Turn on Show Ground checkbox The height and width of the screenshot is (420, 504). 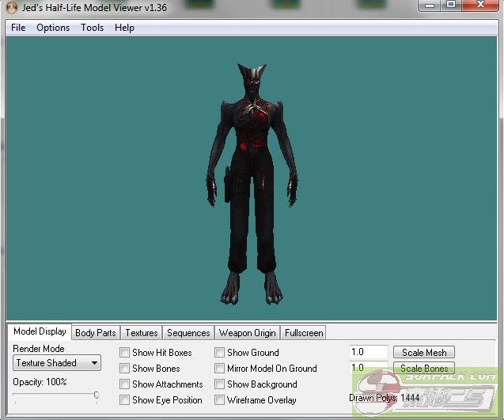(x=220, y=353)
